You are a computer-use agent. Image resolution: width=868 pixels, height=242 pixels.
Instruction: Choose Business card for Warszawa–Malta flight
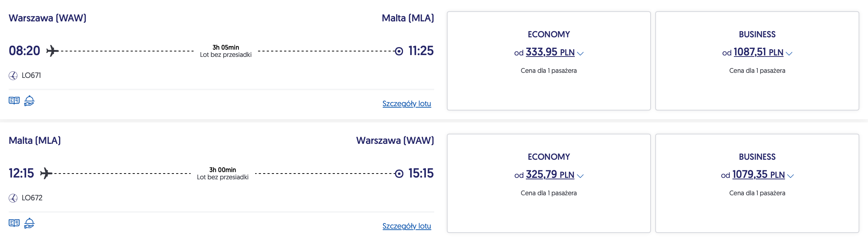757,87
